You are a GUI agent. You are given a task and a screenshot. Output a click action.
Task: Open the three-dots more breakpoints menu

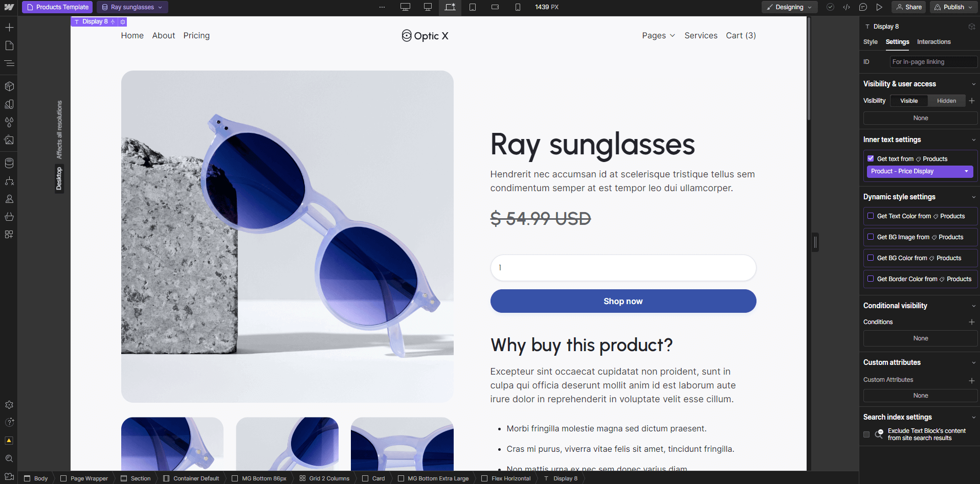point(382,7)
